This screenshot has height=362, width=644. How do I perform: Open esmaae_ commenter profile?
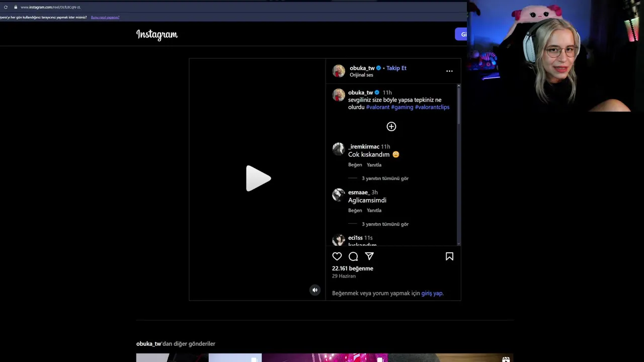[359, 193]
